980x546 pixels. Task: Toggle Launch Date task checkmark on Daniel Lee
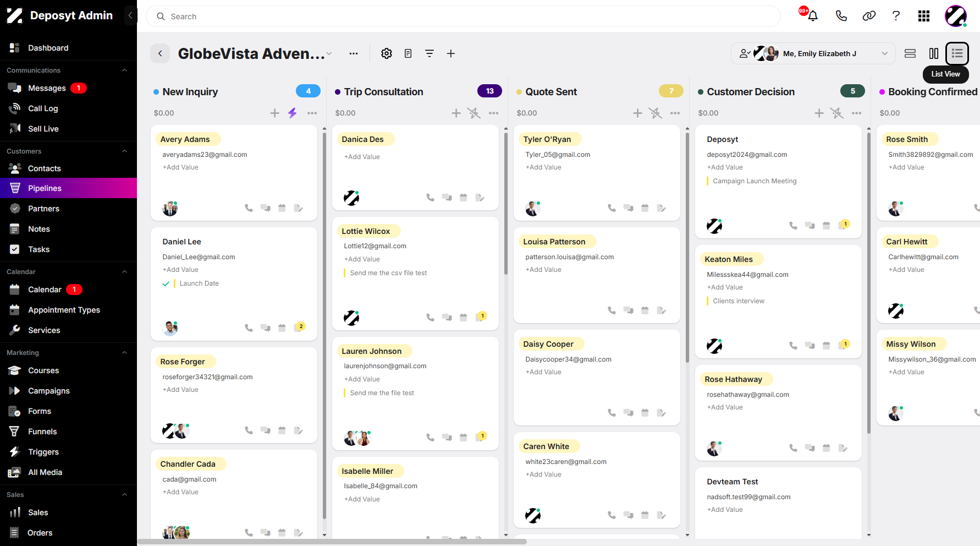click(166, 284)
